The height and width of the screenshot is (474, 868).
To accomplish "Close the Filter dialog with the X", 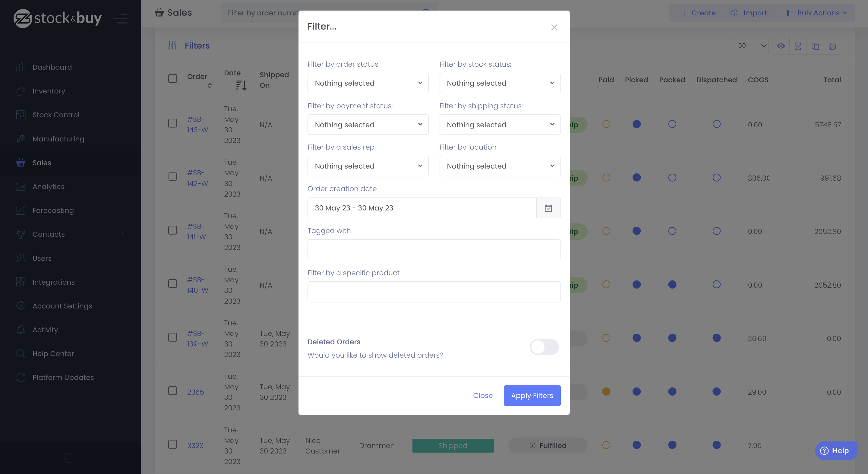I will [554, 27].
